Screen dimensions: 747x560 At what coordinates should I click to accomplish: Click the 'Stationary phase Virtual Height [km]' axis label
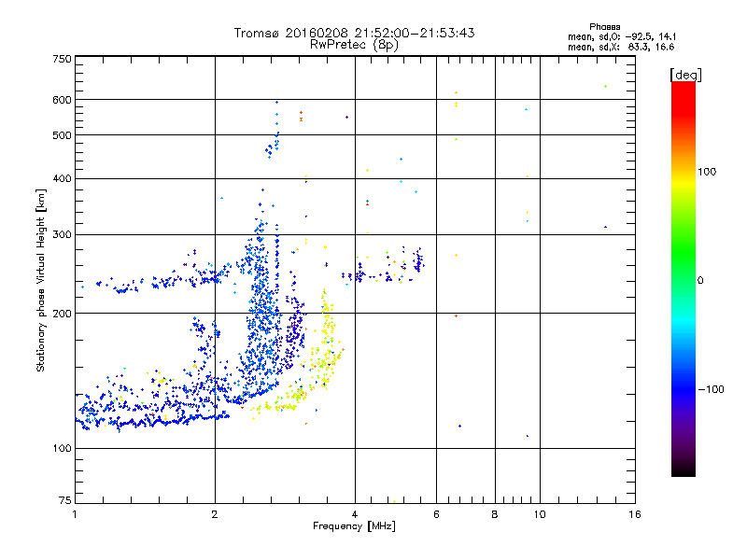tap(40, 281)
